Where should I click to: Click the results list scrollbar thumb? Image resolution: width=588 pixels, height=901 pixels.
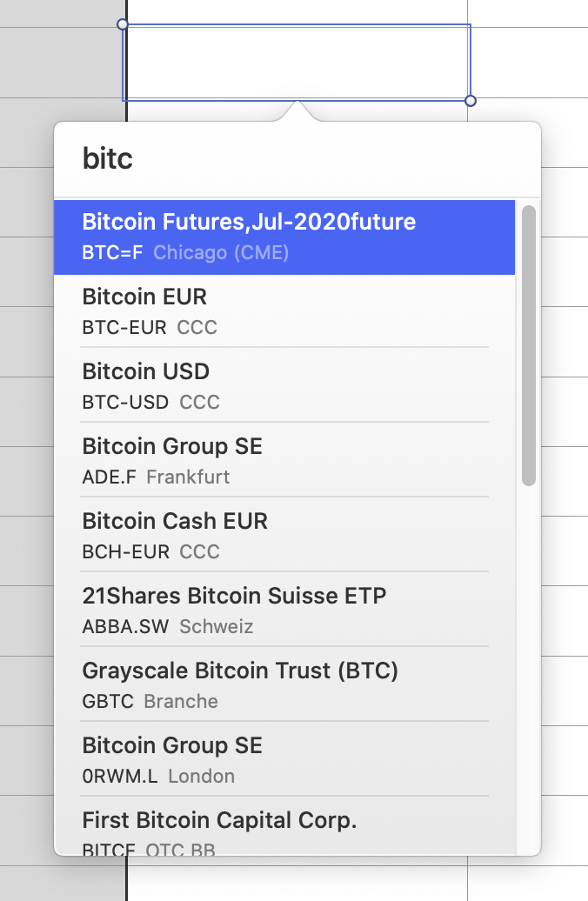click(529, 344)
